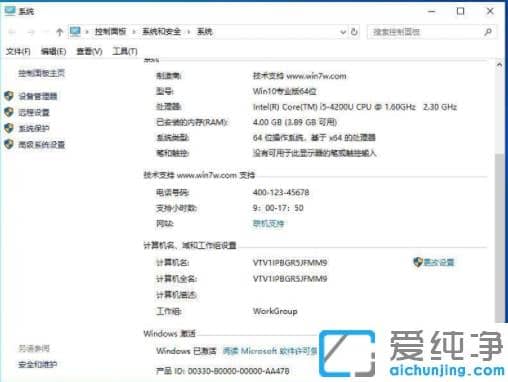Click the support hours 9:00-17:50
This screenshot has height=382, width=508.
coord(278,208)
